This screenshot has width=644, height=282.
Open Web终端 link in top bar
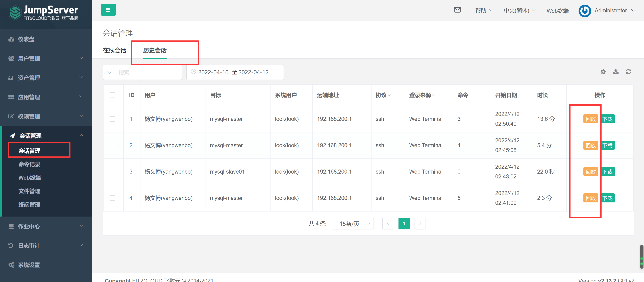point(557,11)
